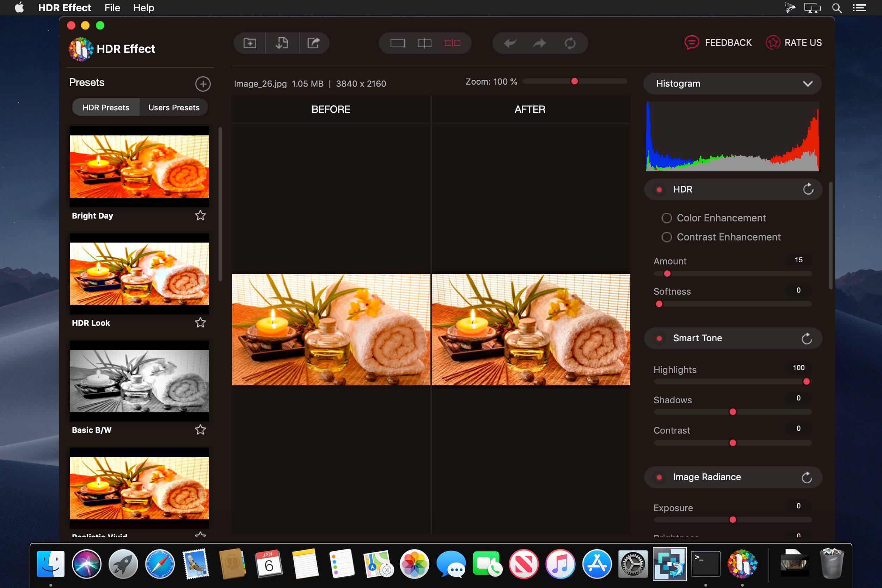Click the FEEDBACK speech bubble icon
Image resolution: width=882 pixels, height=588 pixels.
click(x=692, y=43)
